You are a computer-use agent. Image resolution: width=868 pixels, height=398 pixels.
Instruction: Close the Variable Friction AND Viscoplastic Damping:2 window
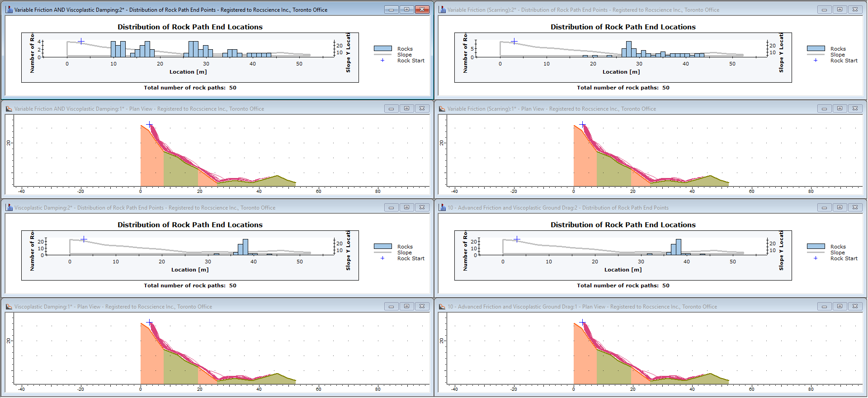coord(422,9)
